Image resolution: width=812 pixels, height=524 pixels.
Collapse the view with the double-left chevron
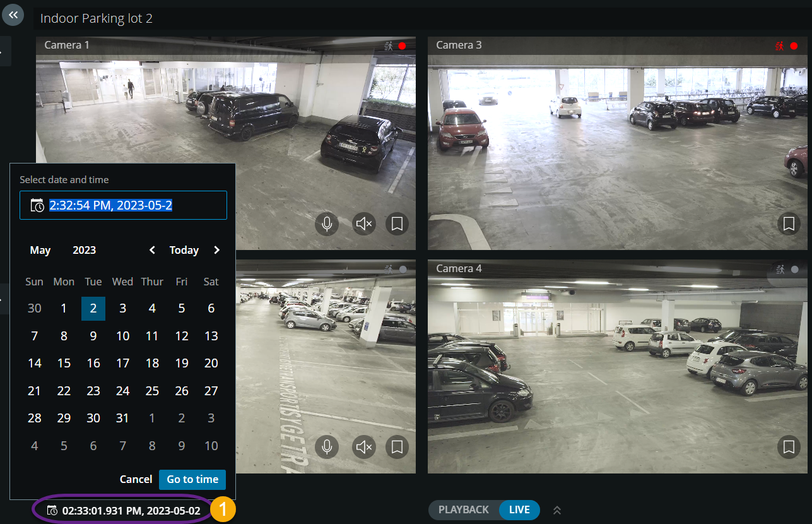tap(13, 15)
